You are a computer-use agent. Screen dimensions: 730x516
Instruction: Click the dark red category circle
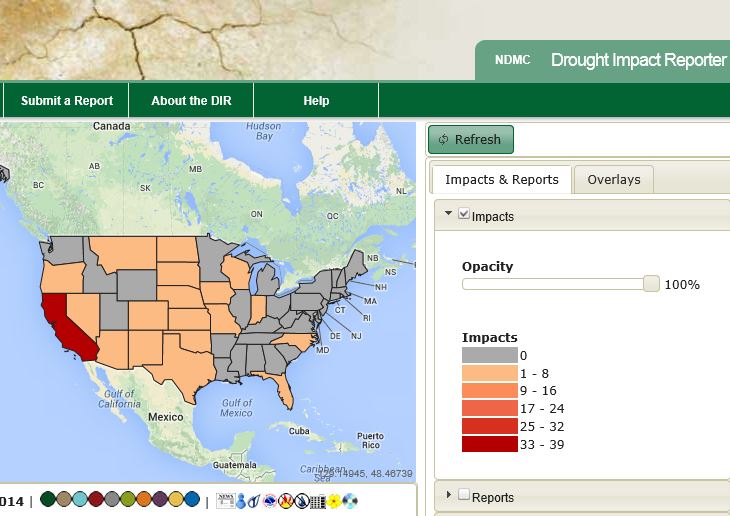coord(95,500)
